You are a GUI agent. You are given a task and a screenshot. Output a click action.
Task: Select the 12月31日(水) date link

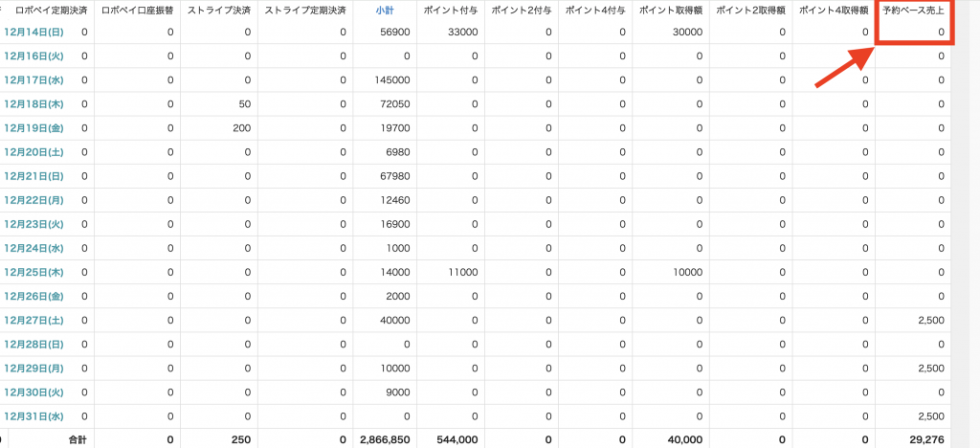click(33, 415)
